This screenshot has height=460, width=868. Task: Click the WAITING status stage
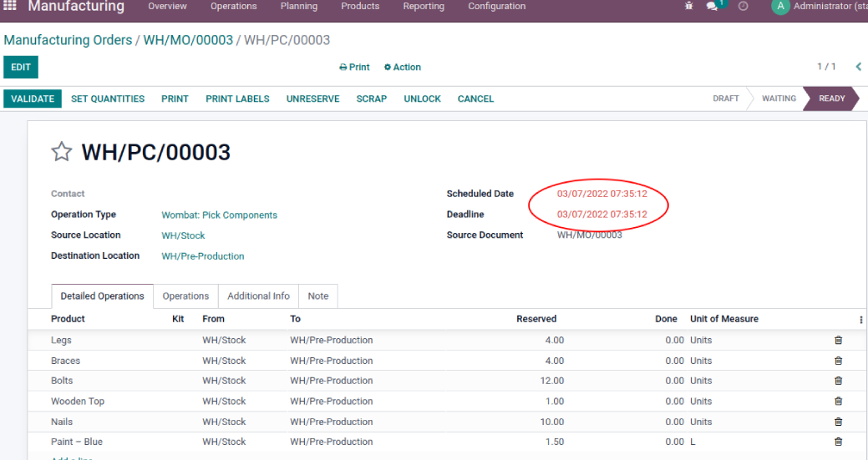[x=779, y=99]
